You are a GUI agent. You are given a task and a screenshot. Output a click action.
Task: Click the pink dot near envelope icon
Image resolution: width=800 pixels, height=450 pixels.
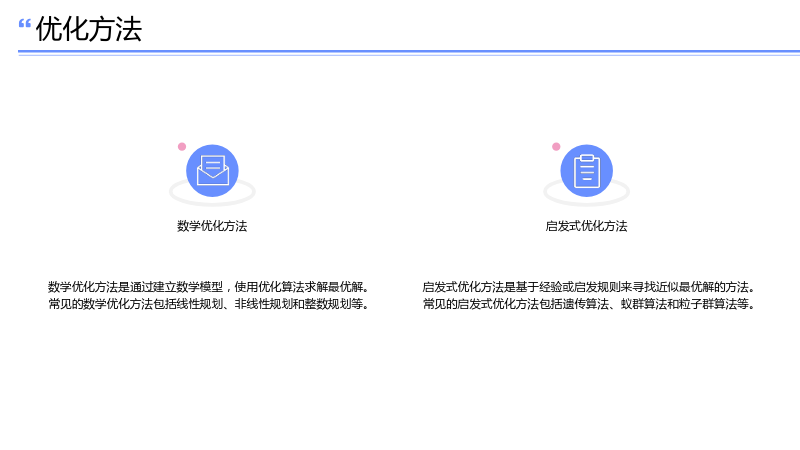click(x=182, y=146)
